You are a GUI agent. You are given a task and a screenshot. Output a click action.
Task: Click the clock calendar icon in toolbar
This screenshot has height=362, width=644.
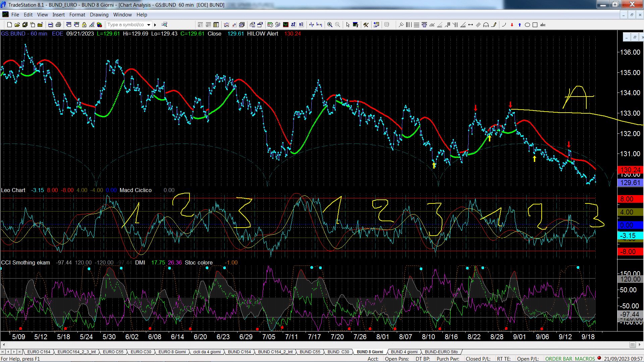coord(270,25)
